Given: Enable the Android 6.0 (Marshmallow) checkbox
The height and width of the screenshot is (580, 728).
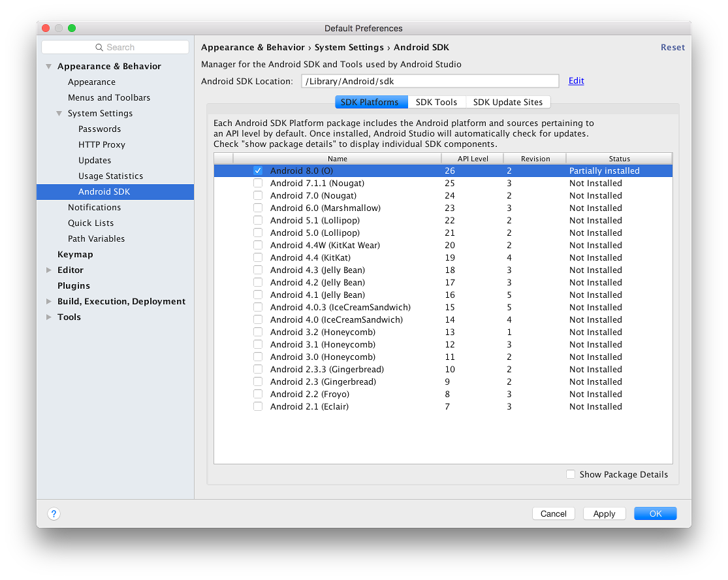Looking at the screenshot, I should pos(258,208).
